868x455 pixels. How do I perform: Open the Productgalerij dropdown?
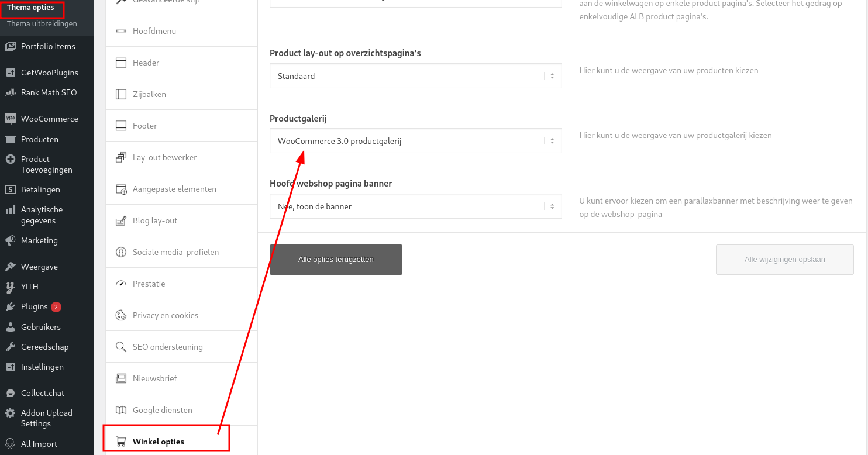(415, 141)
